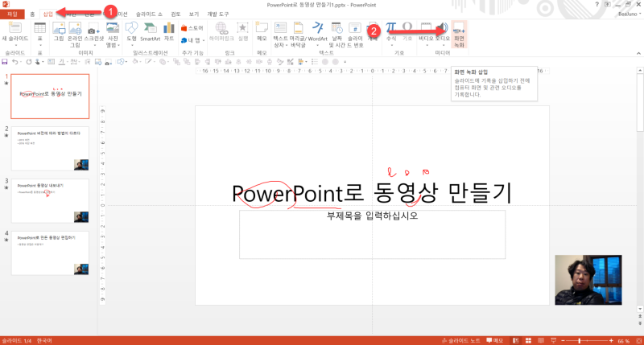Insert 슬라이드 번호 slide number
644x345 pixels.
click(355, 35)
